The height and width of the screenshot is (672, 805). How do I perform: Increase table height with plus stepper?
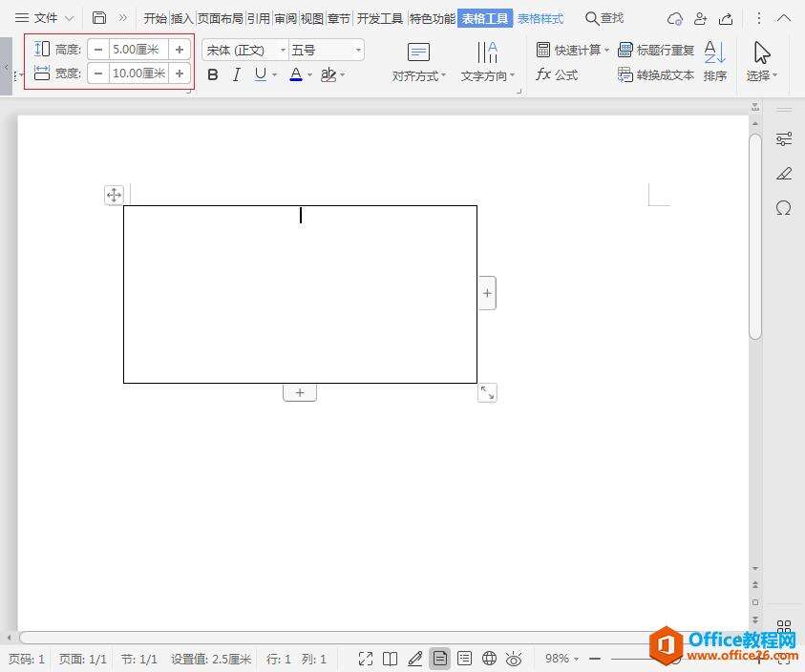(180, 50)
